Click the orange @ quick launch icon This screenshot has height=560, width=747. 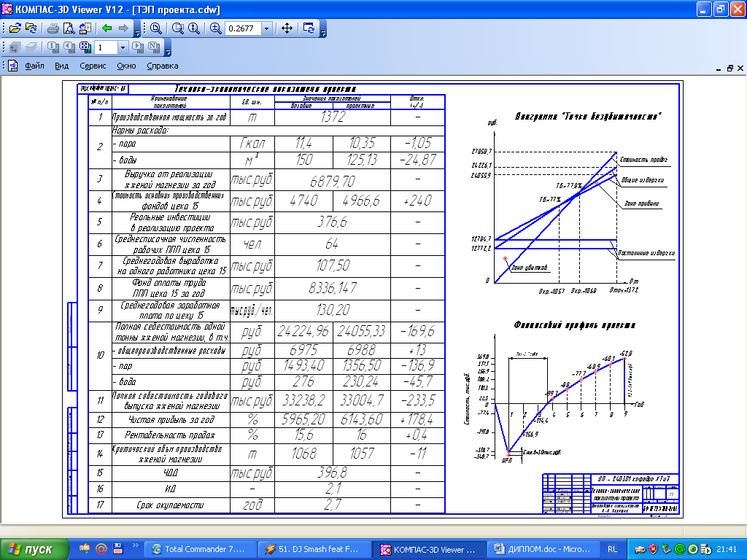tap(101, 548)
